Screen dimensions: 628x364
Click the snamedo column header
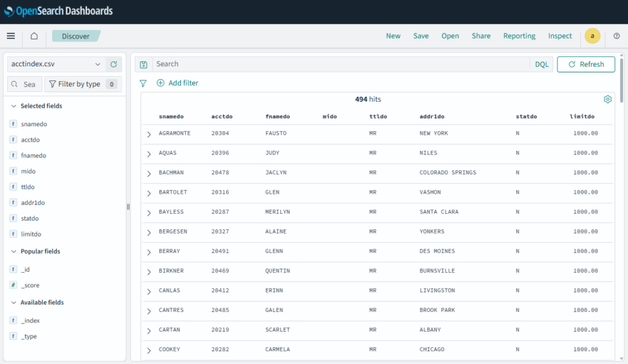[x=171, y=117]
